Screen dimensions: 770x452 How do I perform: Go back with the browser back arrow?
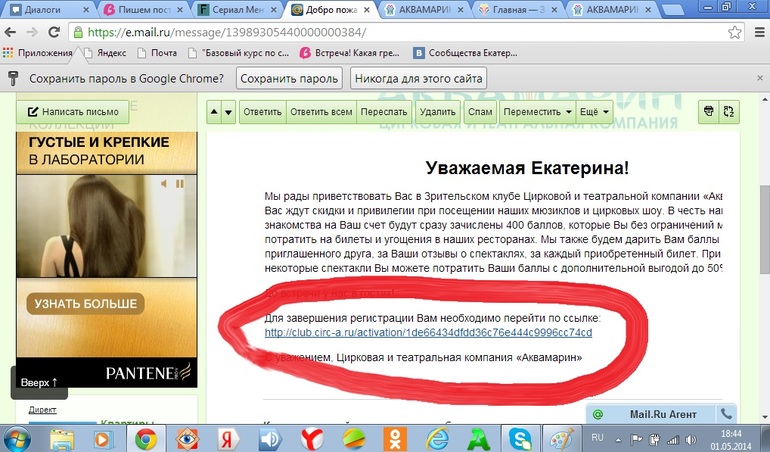[10, 32]
